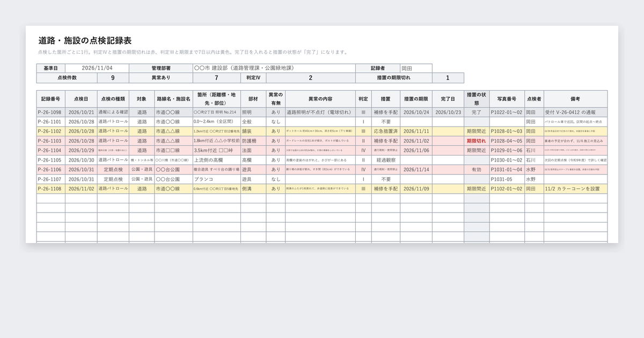Select photo number P1022-01～02
The width and height of the screenshot is (644, 338).
[x=507, y=113]
